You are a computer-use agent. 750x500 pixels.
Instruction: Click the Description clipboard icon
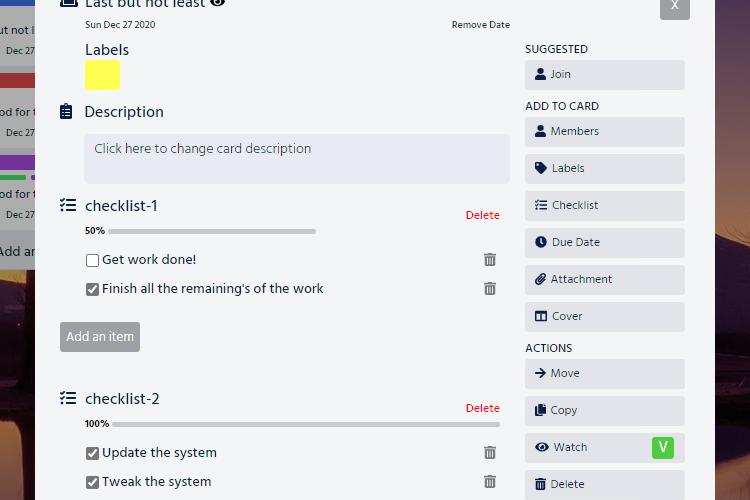[x=66, y=112]
